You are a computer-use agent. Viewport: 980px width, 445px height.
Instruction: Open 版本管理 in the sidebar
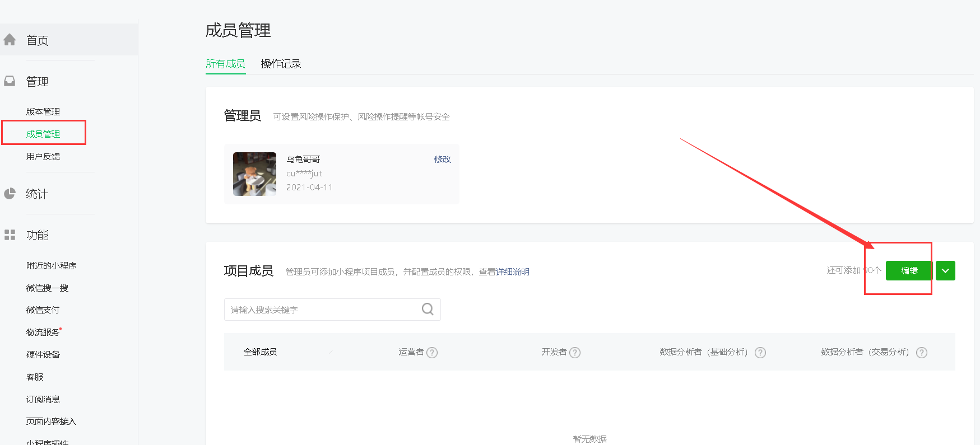click(43, 111)
